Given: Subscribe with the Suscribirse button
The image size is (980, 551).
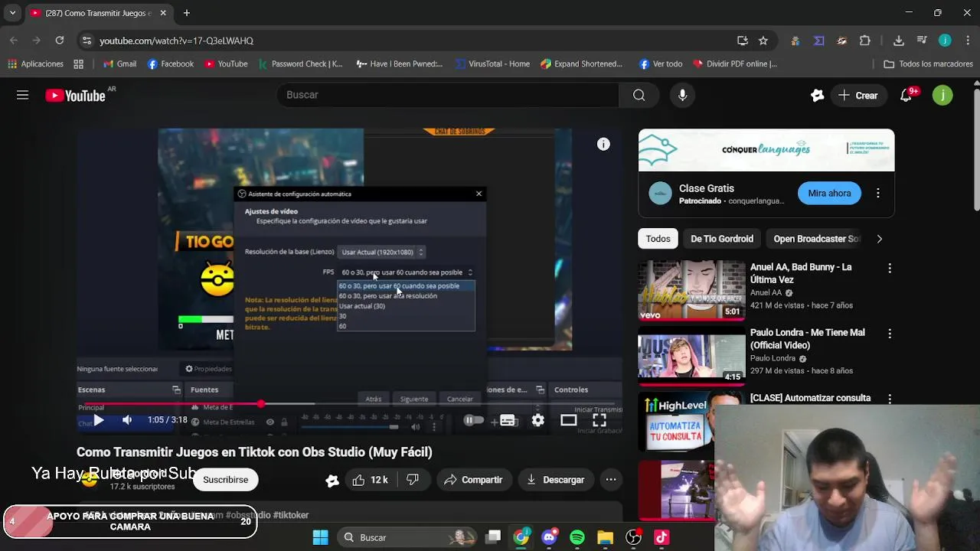Looking at the screenshot, I should [x=225, y=480].
